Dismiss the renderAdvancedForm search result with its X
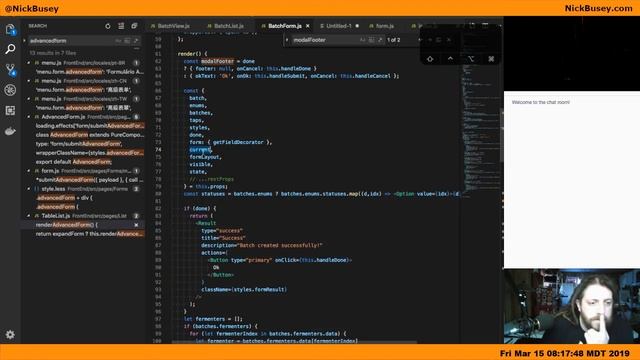 point(136,225)
